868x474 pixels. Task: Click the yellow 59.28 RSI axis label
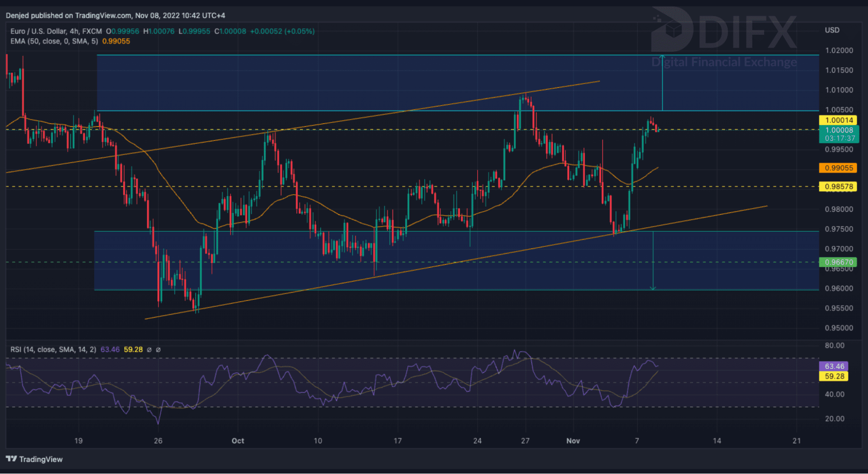pos(834,376)
